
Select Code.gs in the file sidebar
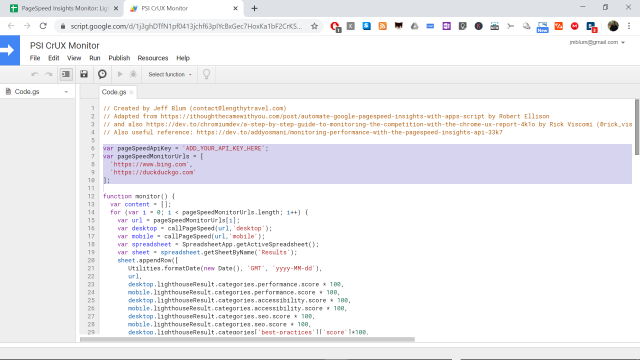(27, 92)
